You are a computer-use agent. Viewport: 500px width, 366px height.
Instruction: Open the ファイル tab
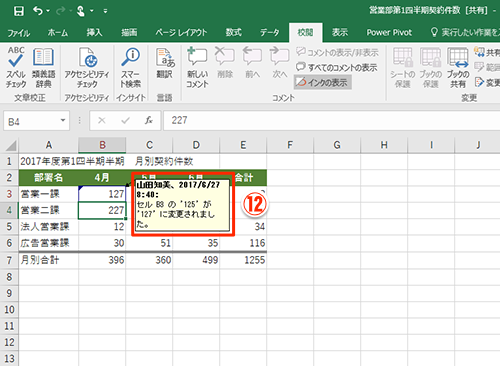[x=19, y=33]
